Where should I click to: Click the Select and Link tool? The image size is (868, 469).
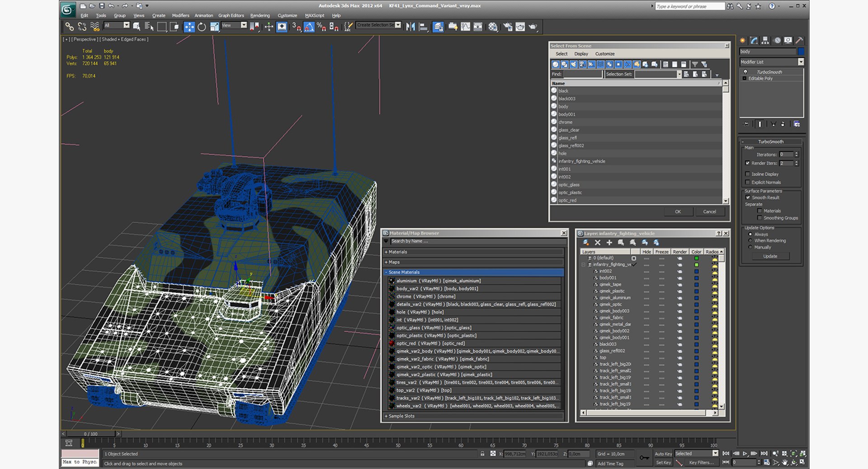(x=69, y=27)
